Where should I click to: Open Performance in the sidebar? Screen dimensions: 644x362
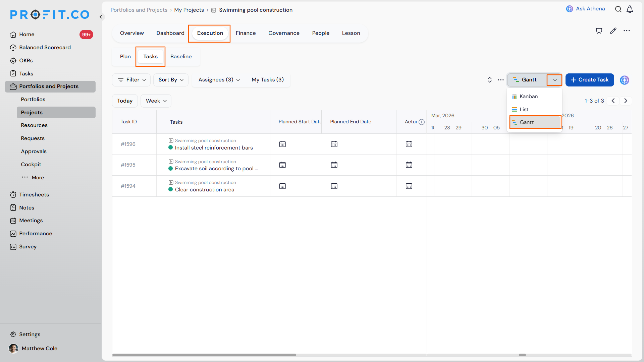36,234
